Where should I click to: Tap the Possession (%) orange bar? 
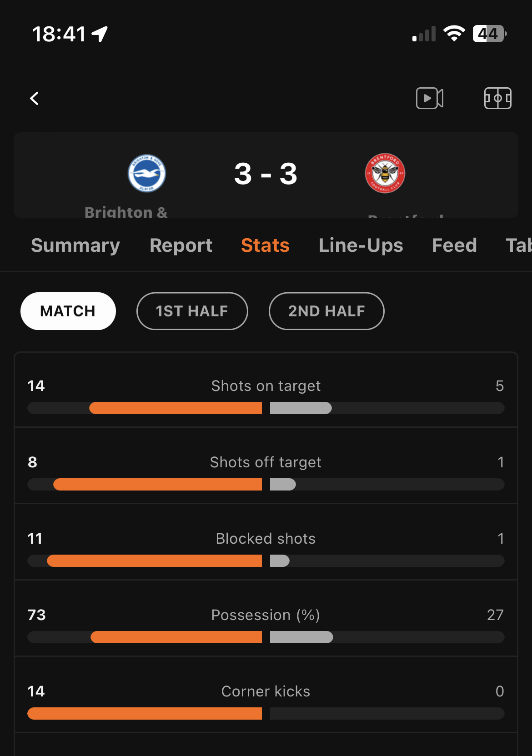coord(176,637)
